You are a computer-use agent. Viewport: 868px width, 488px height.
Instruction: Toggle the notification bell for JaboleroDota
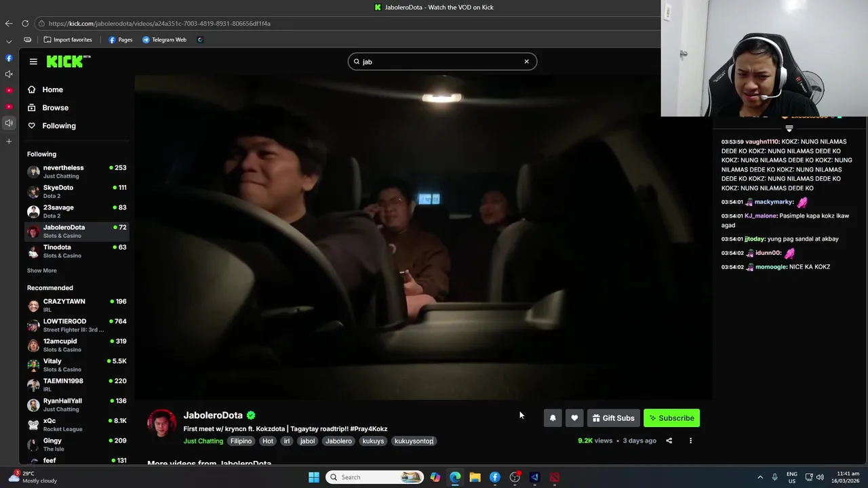click(553, 418)
